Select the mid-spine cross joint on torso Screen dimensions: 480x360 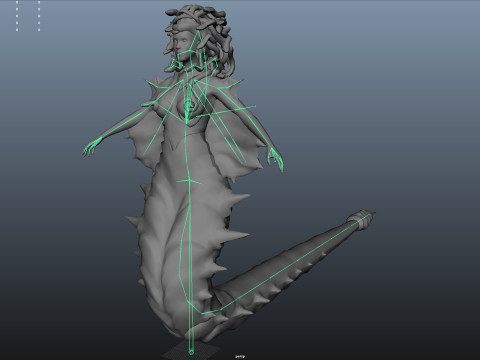[189, 181]
